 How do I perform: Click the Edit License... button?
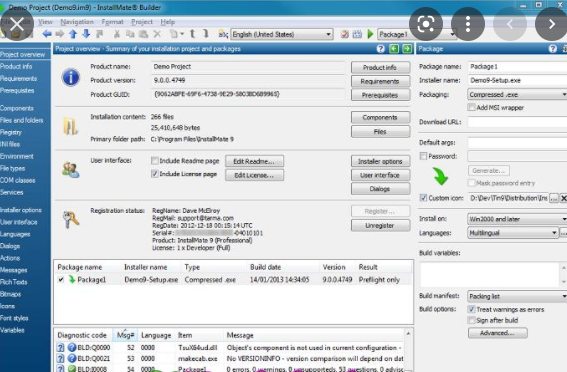click(254, 175)
